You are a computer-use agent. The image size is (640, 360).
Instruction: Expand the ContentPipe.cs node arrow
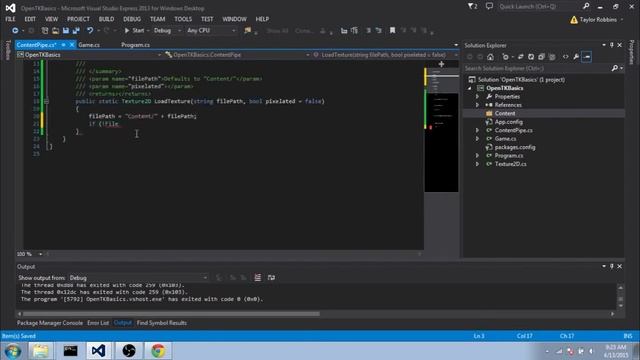coord(477,130)
